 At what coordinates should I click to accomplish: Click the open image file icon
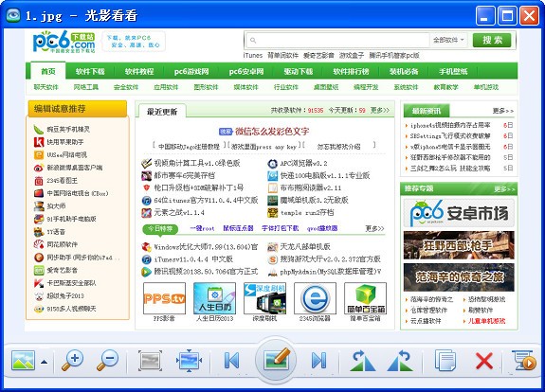click(23, 360)
